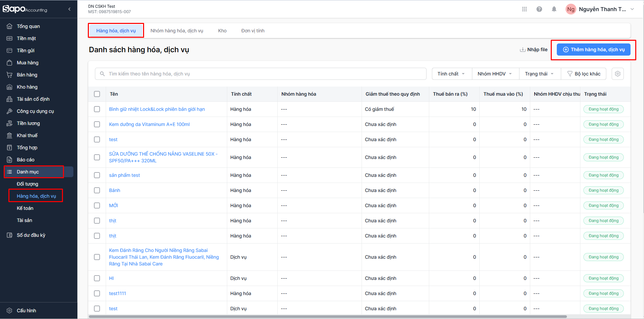
Task: Open Kho hàng warehouse section in sidebar
Action: tap(27, 87)
